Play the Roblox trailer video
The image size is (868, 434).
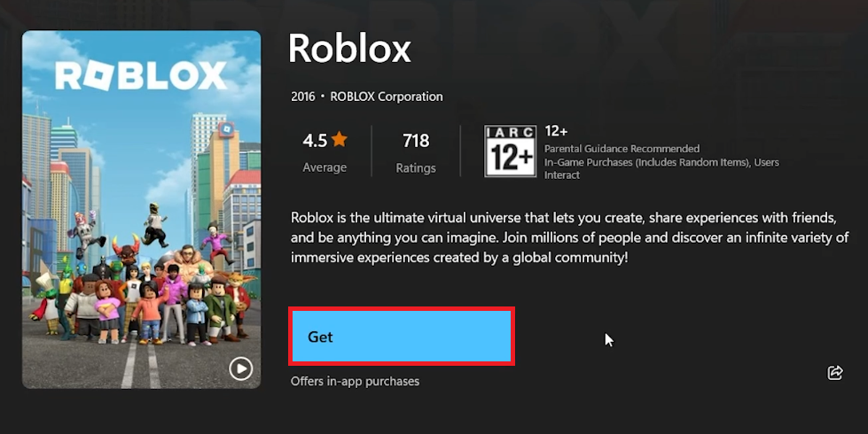[x=240, y=368]
